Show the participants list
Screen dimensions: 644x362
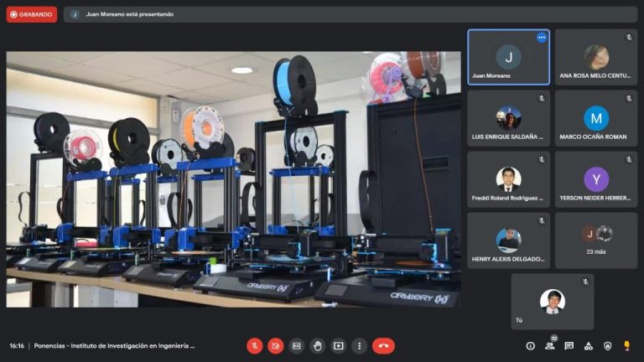pos(550,345)
